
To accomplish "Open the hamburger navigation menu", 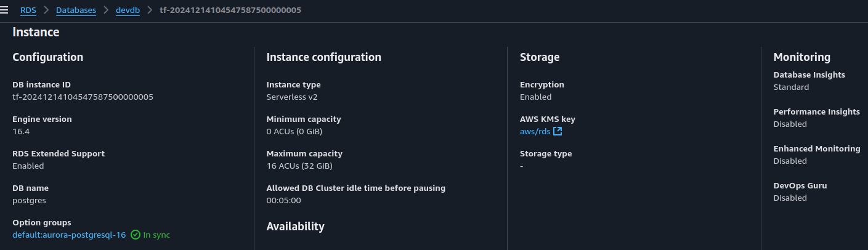I will click(4, 10).
